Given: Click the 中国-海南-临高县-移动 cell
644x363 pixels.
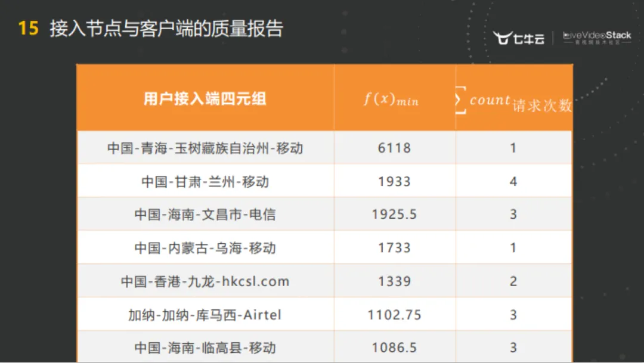Looking at the screenshot, I should tap(205, 348).
